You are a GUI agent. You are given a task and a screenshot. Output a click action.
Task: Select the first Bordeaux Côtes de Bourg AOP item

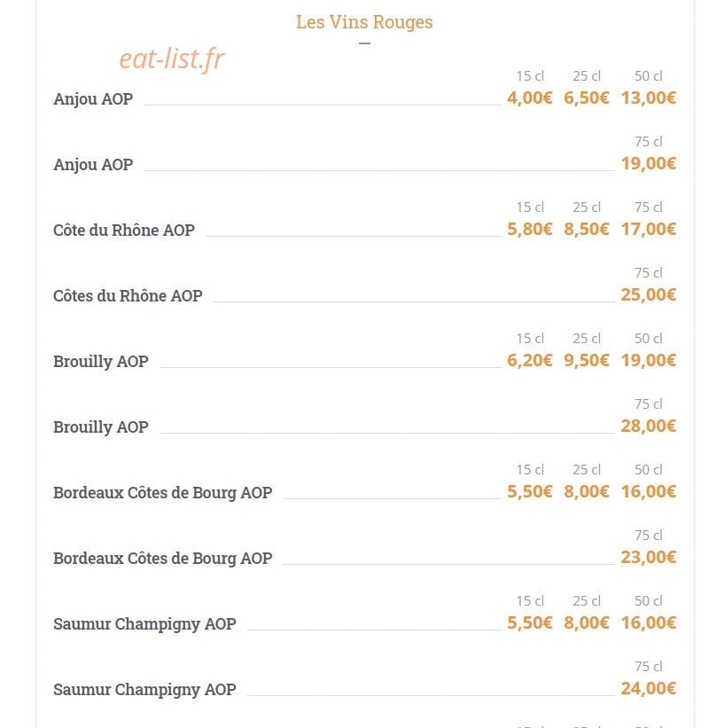click(x=163, y=493)
